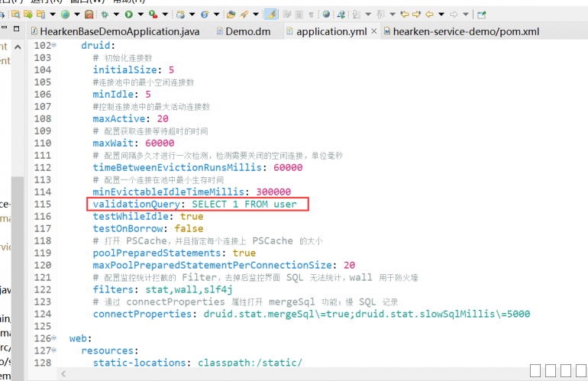Click the Debug bug icon in toolbar
The width and height of the screenshot is (588, 381).
[105, 14]
